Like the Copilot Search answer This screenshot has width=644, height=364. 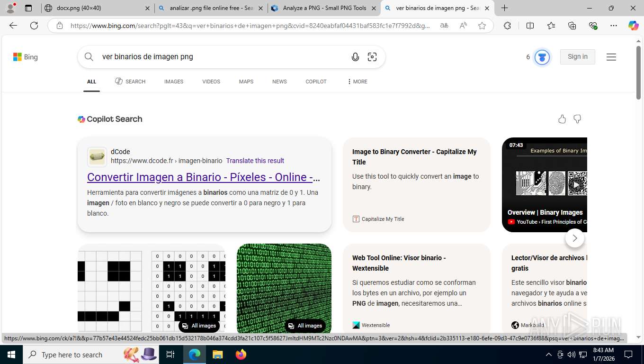pos(562,119)
